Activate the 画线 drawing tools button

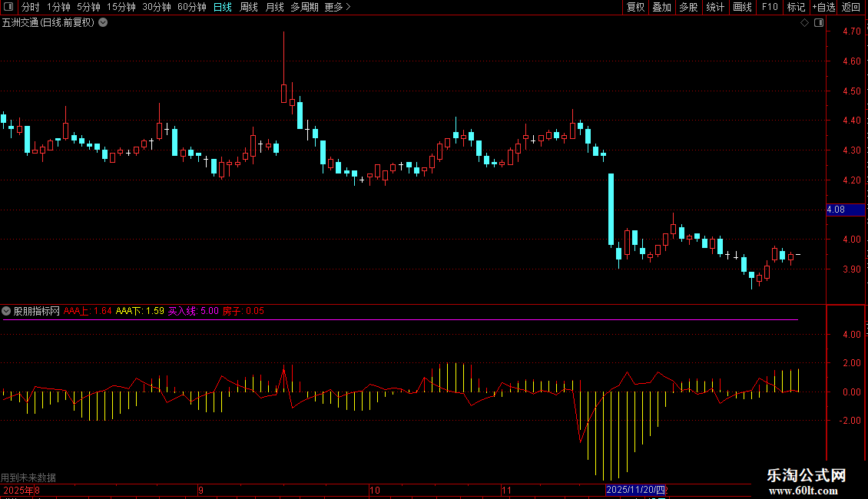[742, 7]
